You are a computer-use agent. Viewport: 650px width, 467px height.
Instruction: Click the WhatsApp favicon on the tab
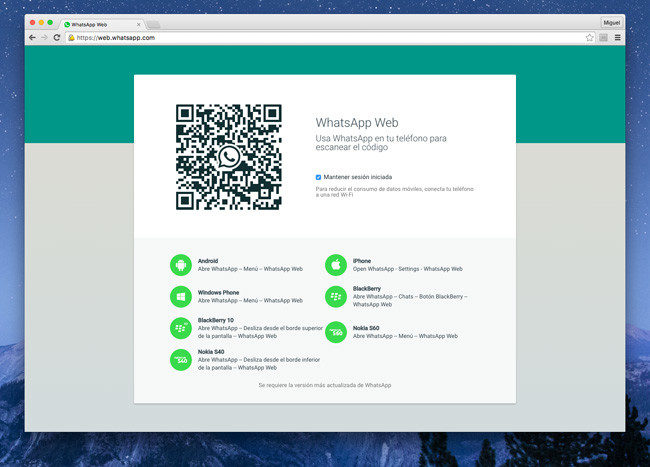click(x=67, y=24)
